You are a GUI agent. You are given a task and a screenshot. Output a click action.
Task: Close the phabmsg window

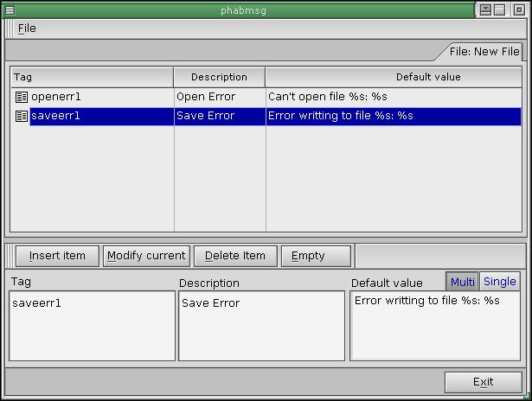[519, 10]
